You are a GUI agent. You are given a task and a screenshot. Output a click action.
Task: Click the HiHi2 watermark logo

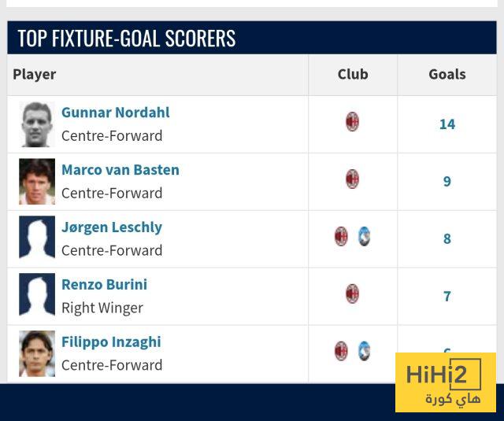(x=446, y=382)
